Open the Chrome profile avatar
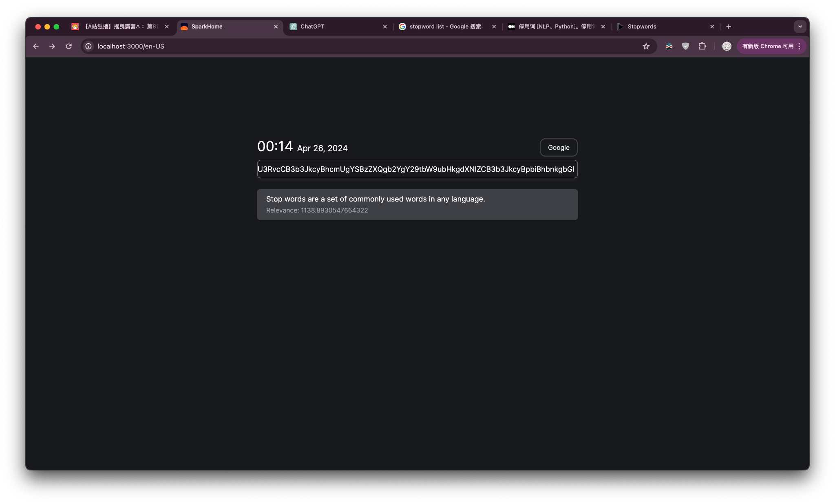835x504 pixels. pyautogui.click(x=727, y=46)
